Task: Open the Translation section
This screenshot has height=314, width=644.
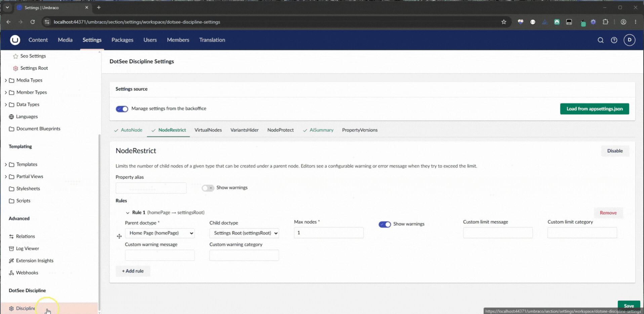Action: [x=212, y=40]
